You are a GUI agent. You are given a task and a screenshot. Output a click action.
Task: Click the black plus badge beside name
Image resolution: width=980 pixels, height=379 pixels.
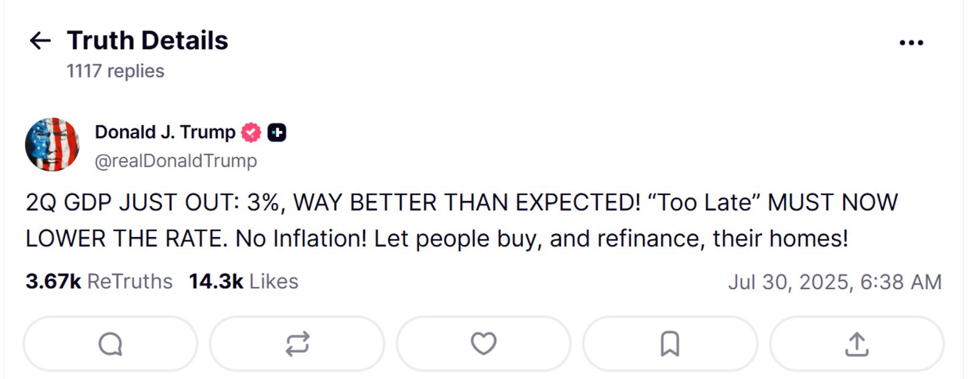point(277,132)
